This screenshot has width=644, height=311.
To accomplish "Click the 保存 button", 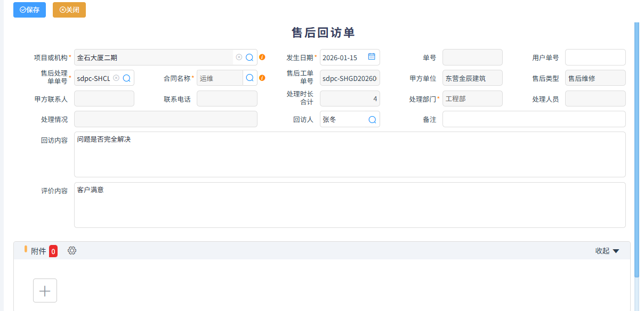I will pyautogui.click(x=29, y=10).
